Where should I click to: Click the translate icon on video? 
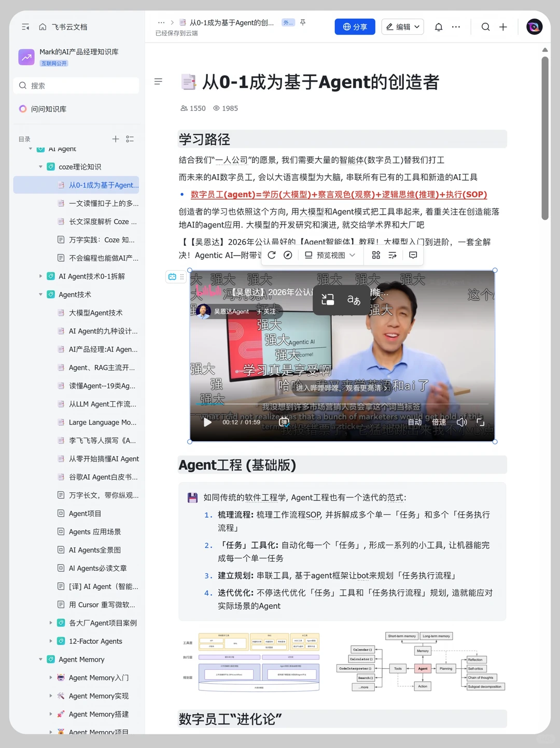(x=354, y=300)
